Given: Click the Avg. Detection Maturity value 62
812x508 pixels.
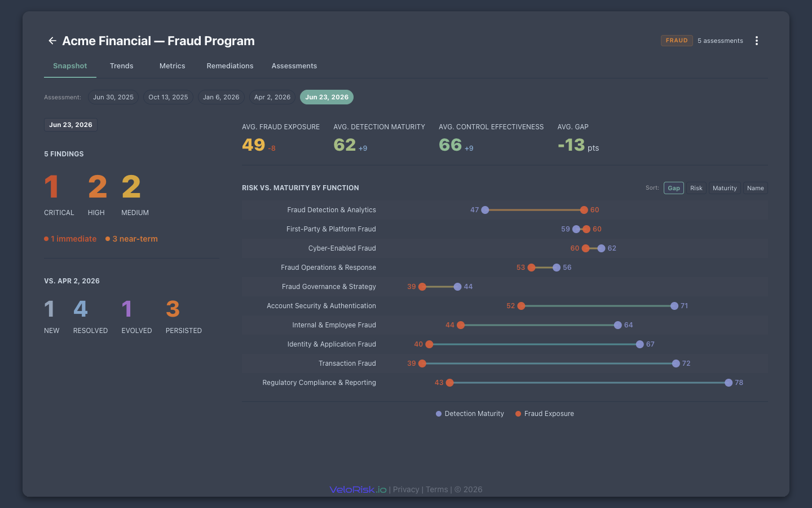Looking at the screenshot, I should [345, 145].
